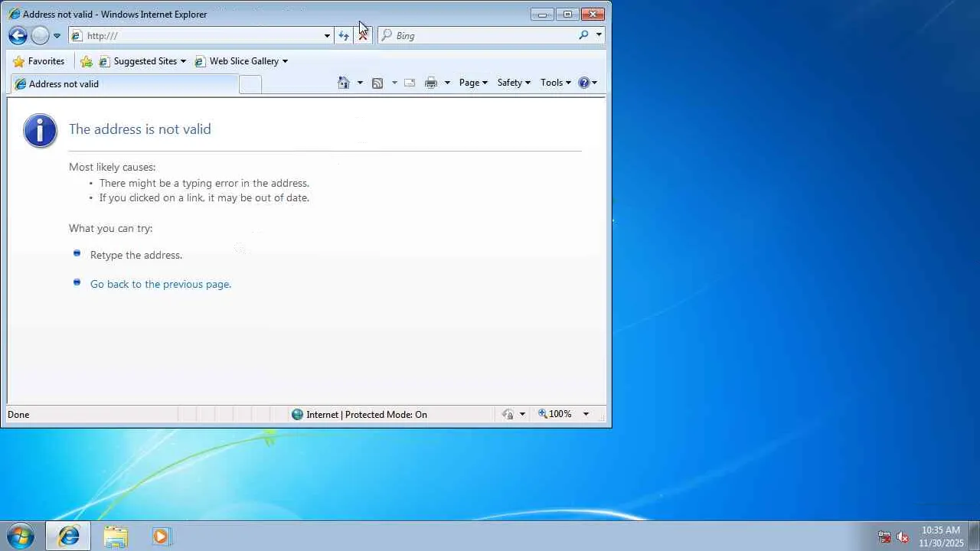
Task: Open a new tab
Action: tap(250, 84)
